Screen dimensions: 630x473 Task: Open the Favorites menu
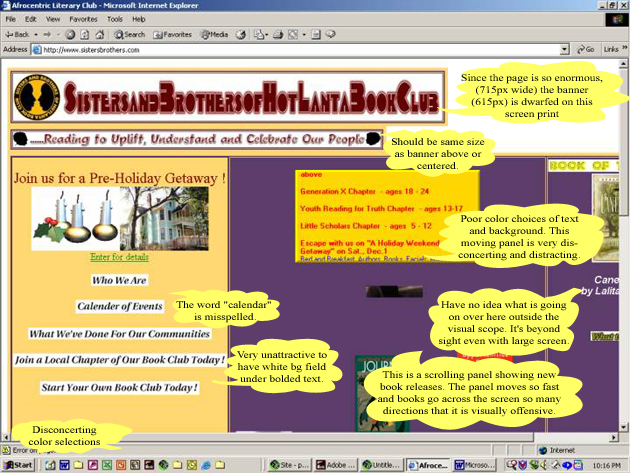[83, 19]
